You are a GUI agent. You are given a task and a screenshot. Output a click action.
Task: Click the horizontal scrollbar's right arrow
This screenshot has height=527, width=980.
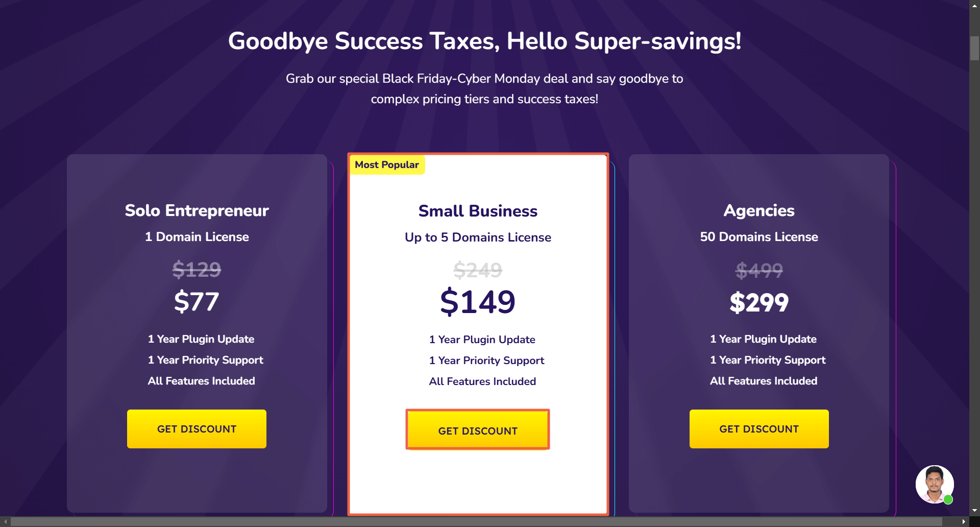click(x=963, y=522)
